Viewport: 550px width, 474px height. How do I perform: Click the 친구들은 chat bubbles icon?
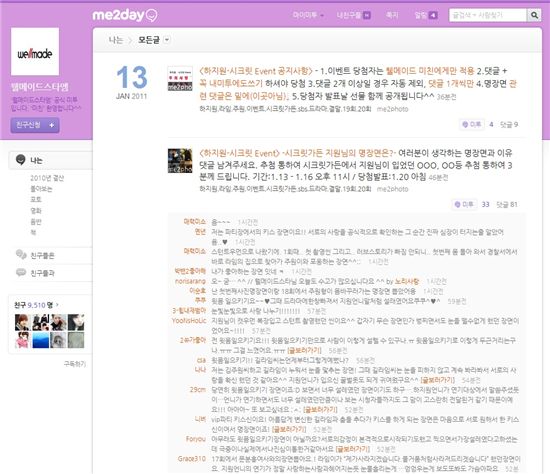[21, 254]
